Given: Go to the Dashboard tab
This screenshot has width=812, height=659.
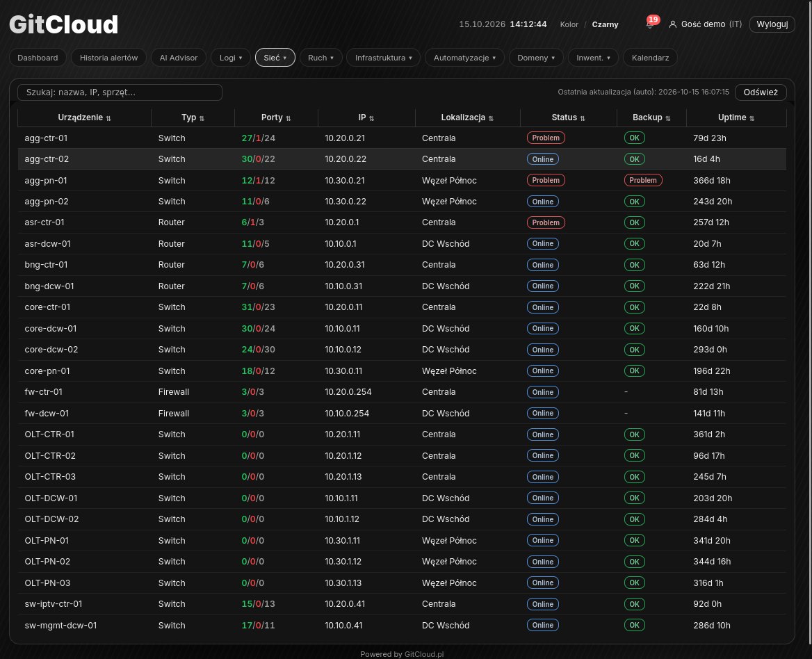Looking at the screenshot, I should (x=38, y=58).
